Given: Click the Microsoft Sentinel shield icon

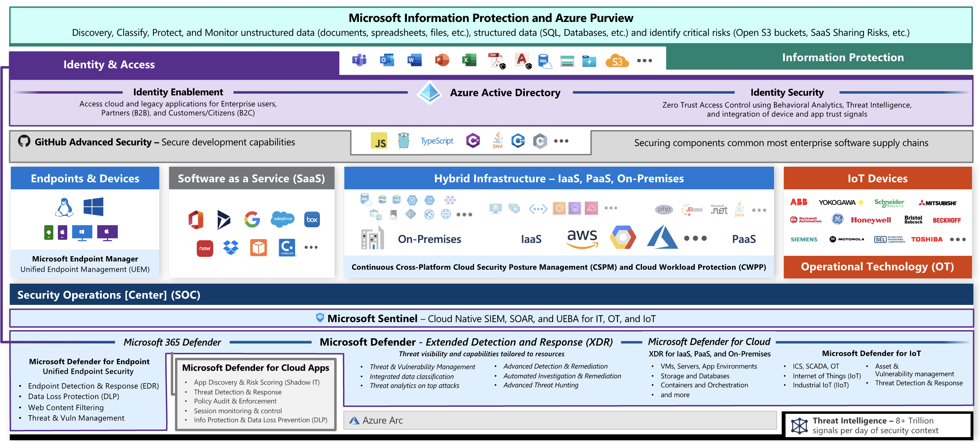Looking at the screenshot, I should 320,317.
